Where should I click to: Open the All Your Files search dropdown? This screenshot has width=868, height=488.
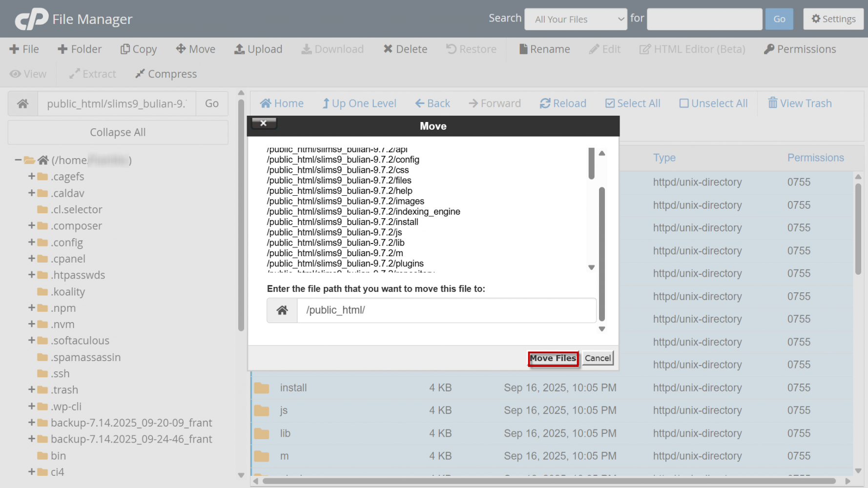tap(576, 20)
